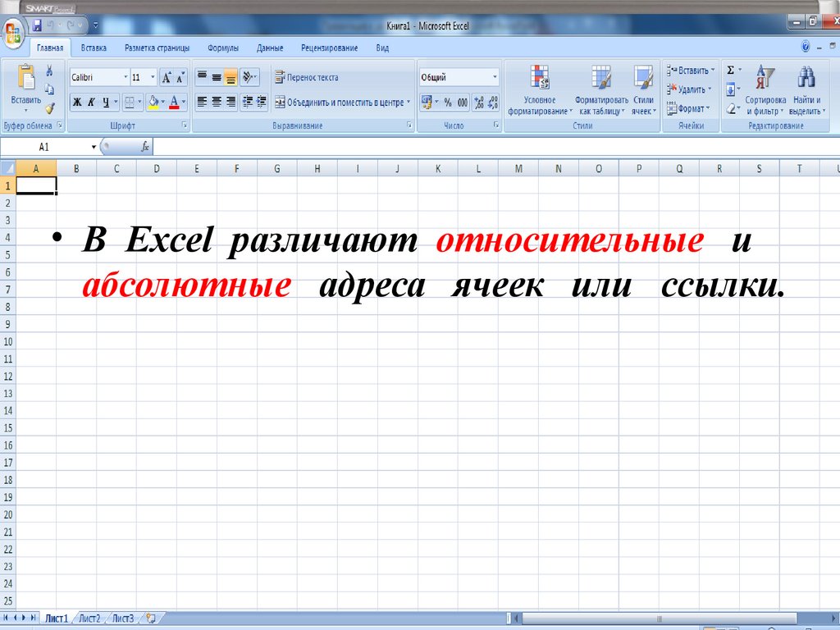This screenshot has height=630, width=840.
Task: Switch to the Данные tab
Action: pyautogui.click(x=270, y=48)
